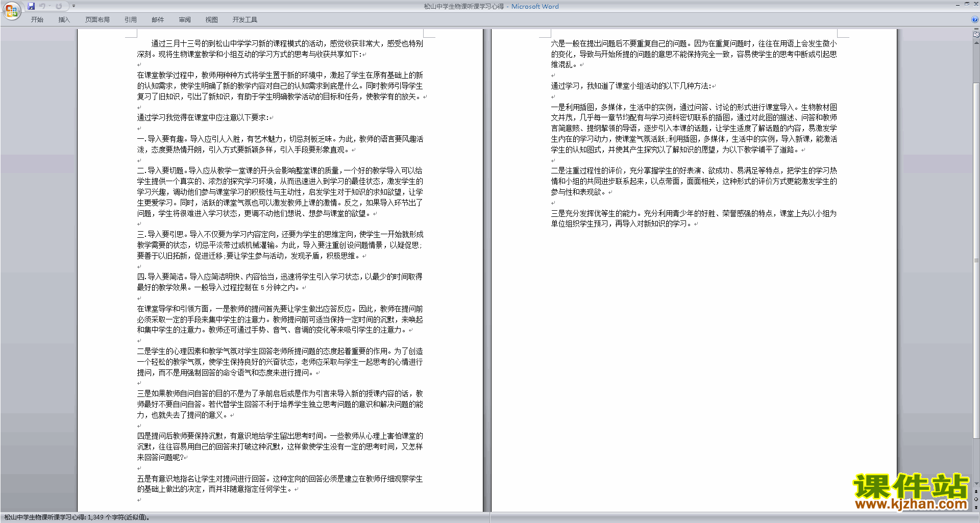Click the title bar document name 松山中学生物课听课学习心得

tap(463, 6)
